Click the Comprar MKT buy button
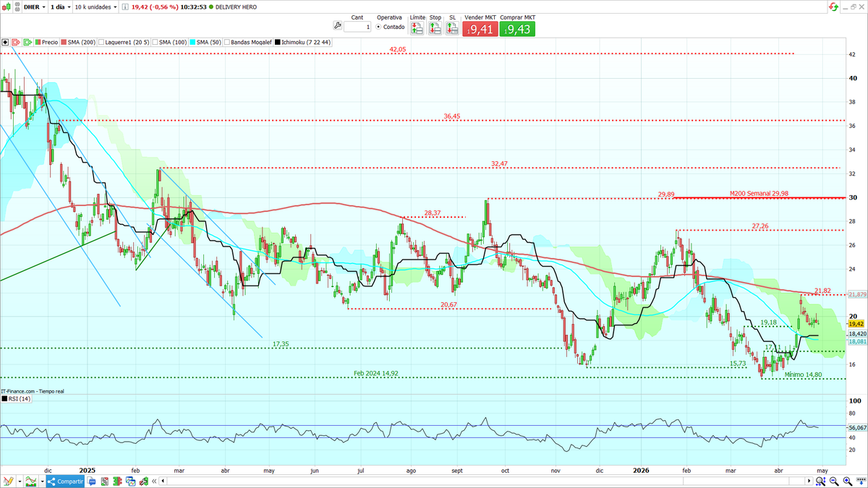The height and width of the screenshot is (488, 868). click(x=517, y=29)
